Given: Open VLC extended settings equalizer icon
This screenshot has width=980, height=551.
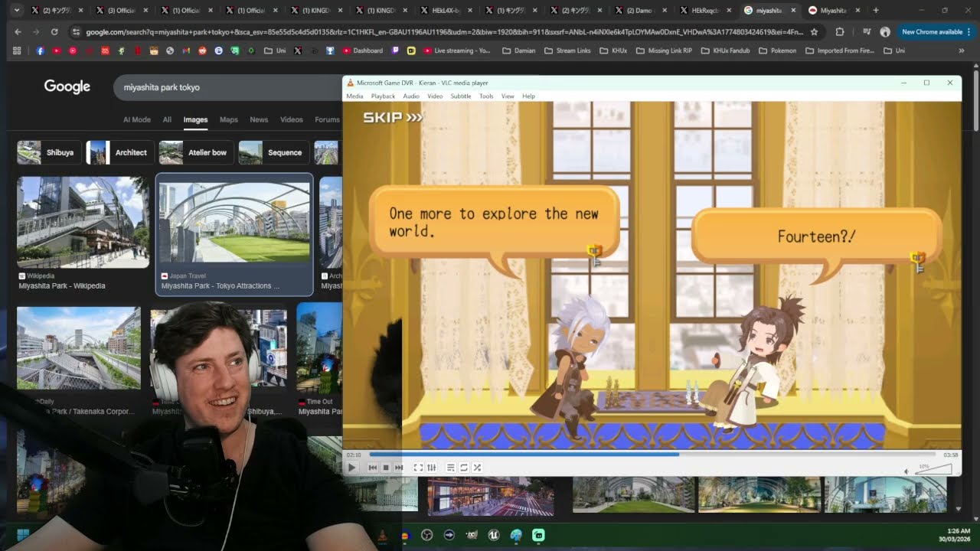Looking at the screenshot, I should [432, 468].
